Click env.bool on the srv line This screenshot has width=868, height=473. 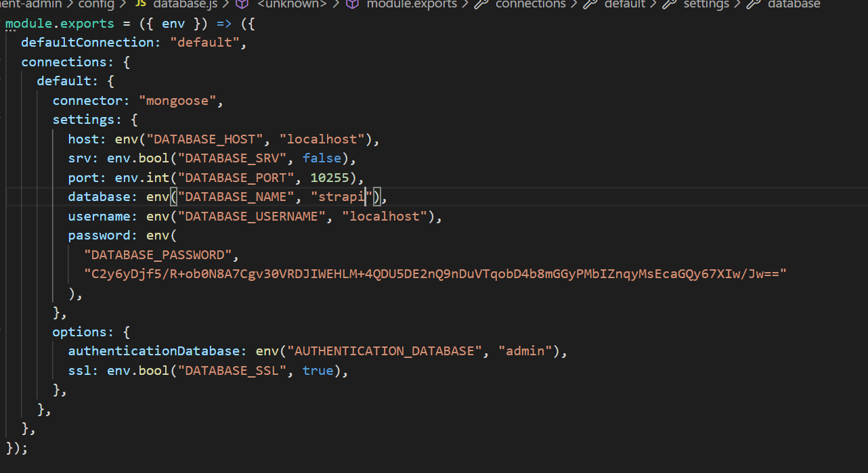click(x=139, y=158)
